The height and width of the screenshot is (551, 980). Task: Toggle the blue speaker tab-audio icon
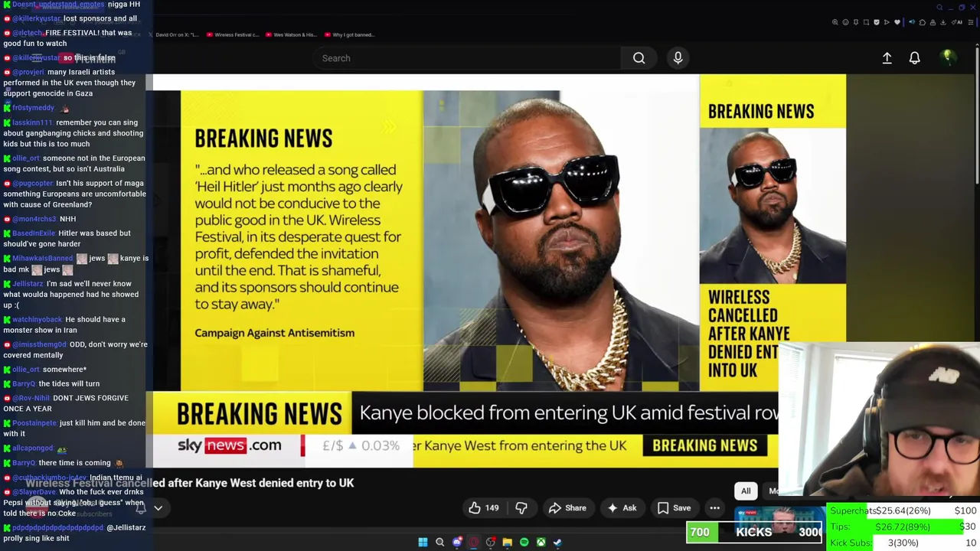click(912, 22)
